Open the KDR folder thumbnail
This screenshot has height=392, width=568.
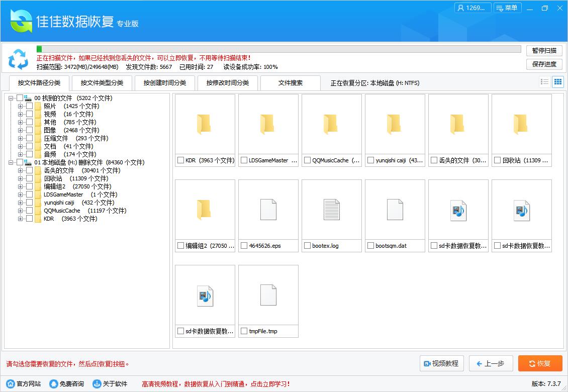pos(205,125)
